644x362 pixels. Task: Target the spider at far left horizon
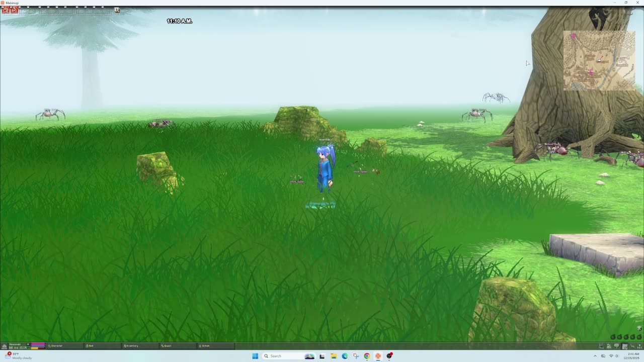coord(50,114)
